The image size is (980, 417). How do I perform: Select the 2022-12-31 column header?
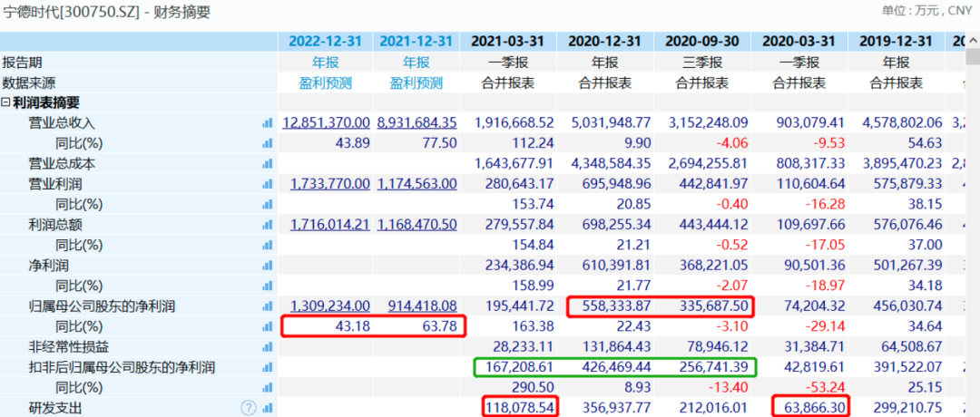325,42
